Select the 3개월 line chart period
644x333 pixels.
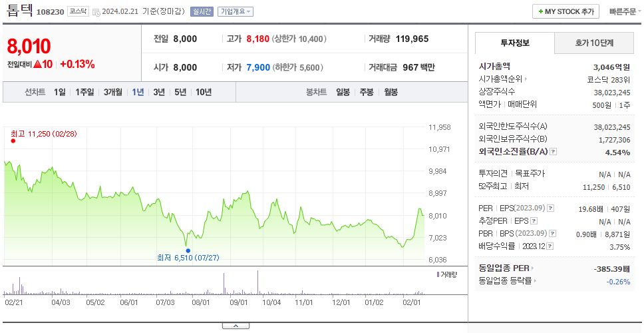coord(113,93)
